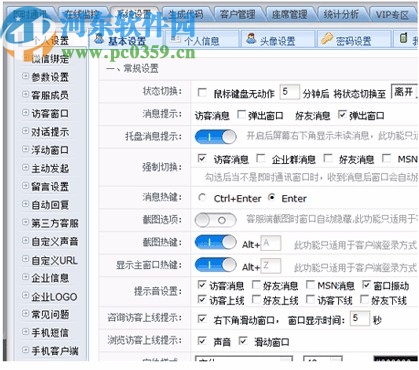
Task: Open the VIP专区 tab
Action: click(x=392, y=14)
